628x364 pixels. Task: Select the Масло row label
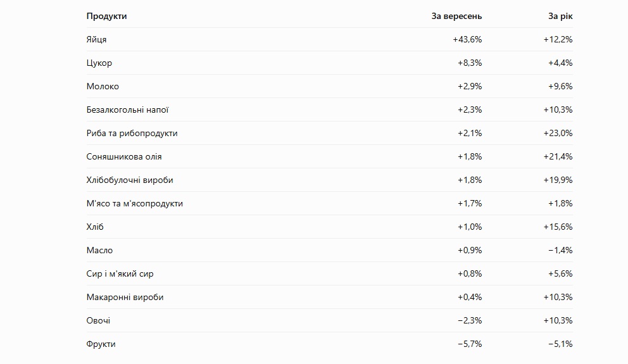(100, 250)
